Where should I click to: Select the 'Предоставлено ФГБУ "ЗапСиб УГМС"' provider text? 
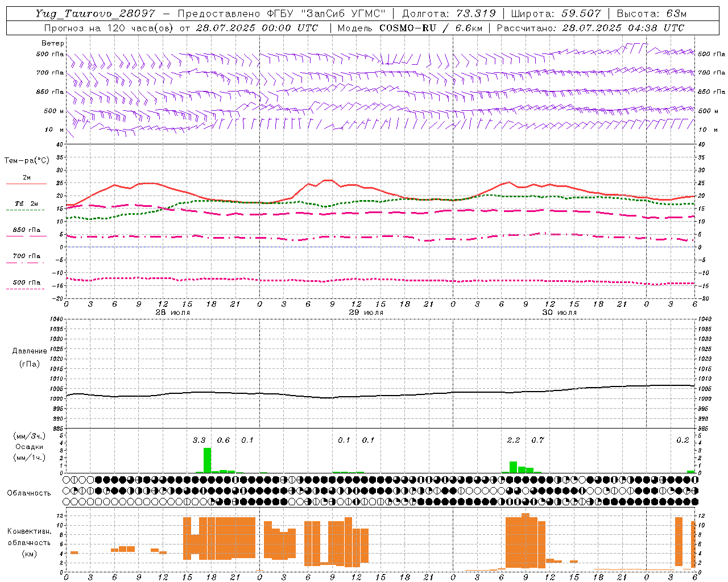click(x=282, y=14)
